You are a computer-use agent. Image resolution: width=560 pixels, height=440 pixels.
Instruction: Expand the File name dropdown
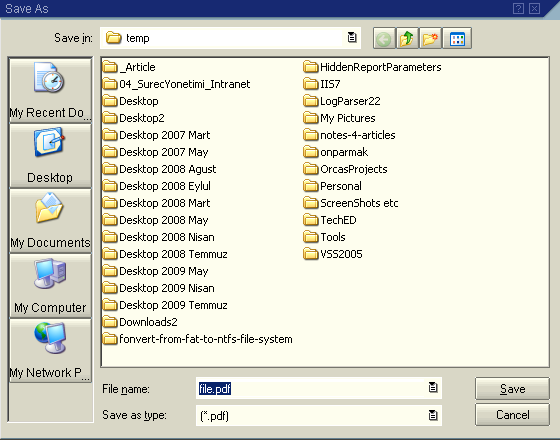[x=433, y=388]
